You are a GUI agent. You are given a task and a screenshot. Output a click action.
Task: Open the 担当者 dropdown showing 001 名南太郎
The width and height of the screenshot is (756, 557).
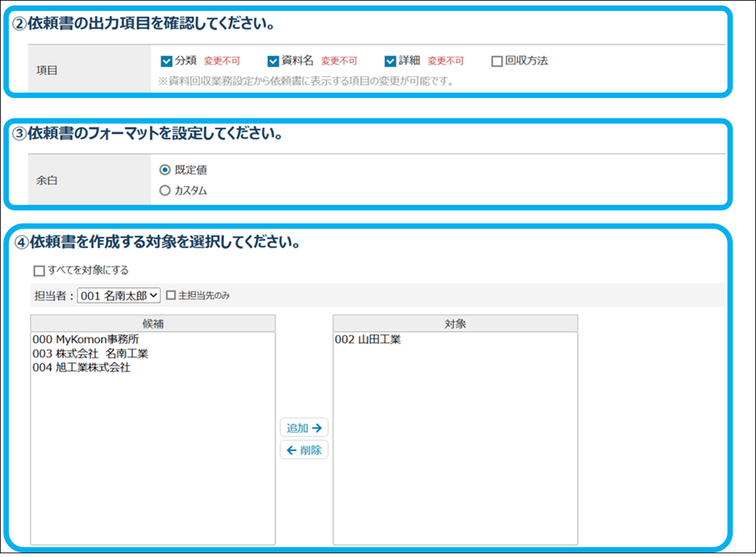tap(119, 296)
